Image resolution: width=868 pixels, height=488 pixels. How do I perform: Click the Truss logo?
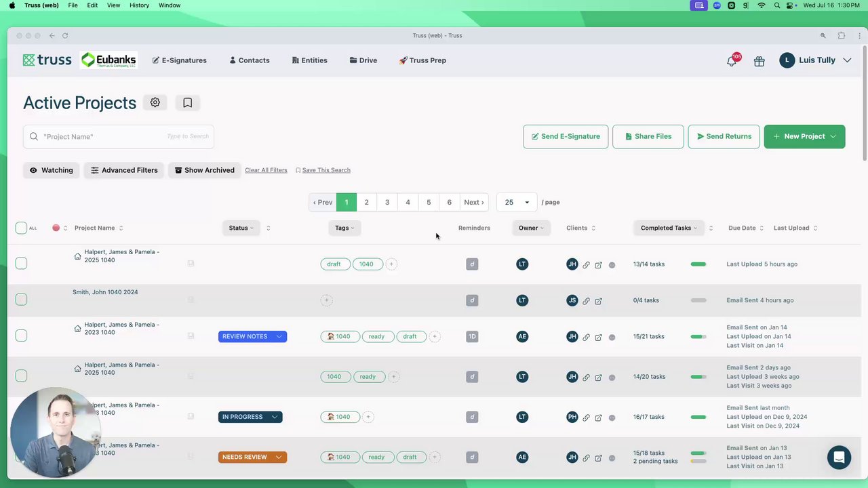[47, 60]
